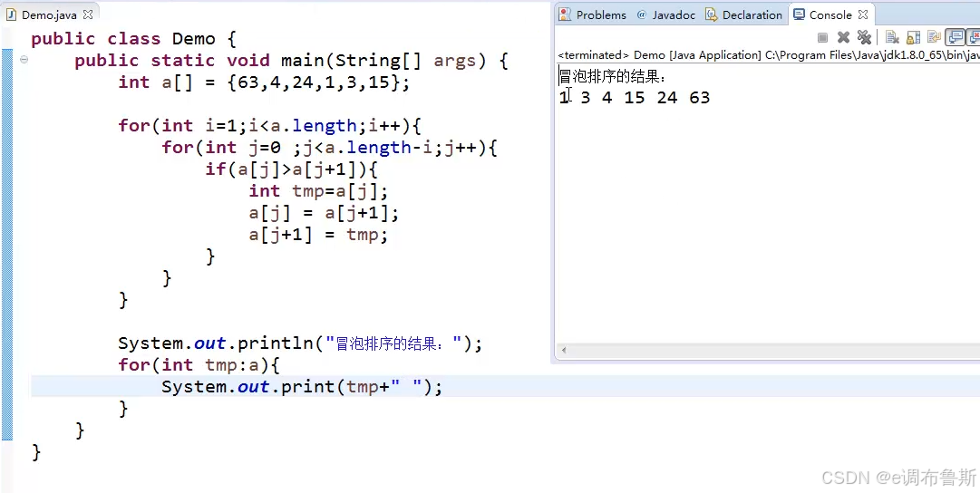Select the Console tab
980x493 pixels.
[x=830, y=14]
